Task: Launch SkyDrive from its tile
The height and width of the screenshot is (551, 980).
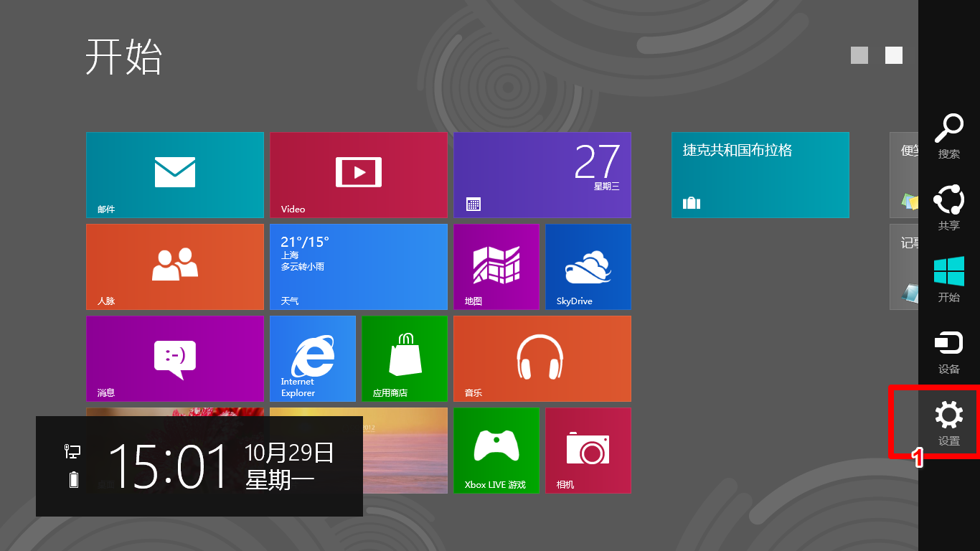Action: point(588,267)
